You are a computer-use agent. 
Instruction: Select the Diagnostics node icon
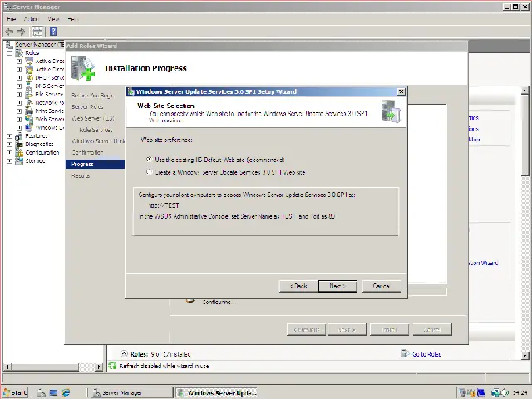(x=19, y=144)
